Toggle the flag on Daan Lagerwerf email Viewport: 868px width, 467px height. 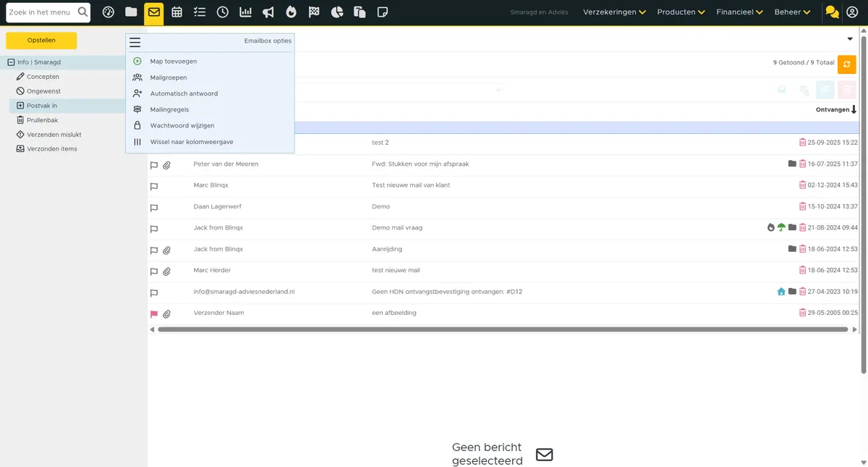click(154, 208)
